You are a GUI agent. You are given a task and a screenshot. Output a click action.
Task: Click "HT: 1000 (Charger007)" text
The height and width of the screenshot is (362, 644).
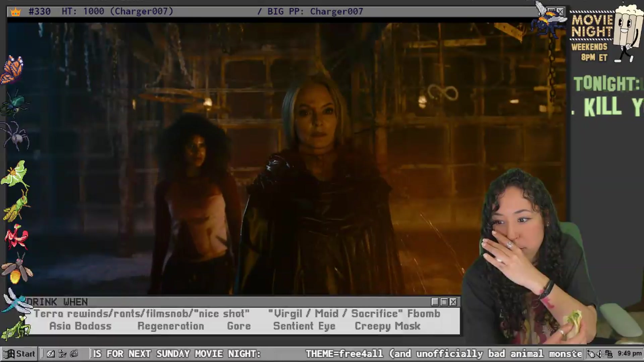[117, 12]
